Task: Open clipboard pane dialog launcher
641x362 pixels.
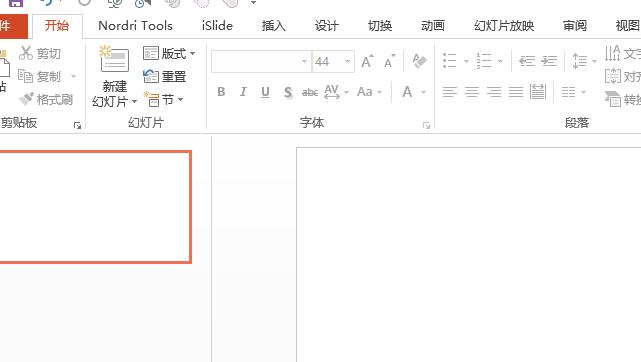Action: (77, 125)
